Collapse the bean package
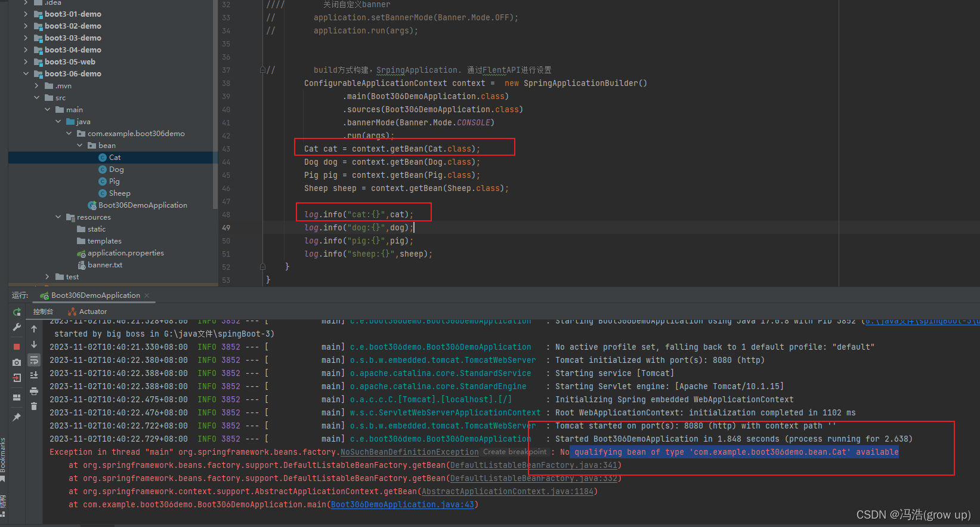The width and height of the screenshot is (980, 527). point(79,145)
